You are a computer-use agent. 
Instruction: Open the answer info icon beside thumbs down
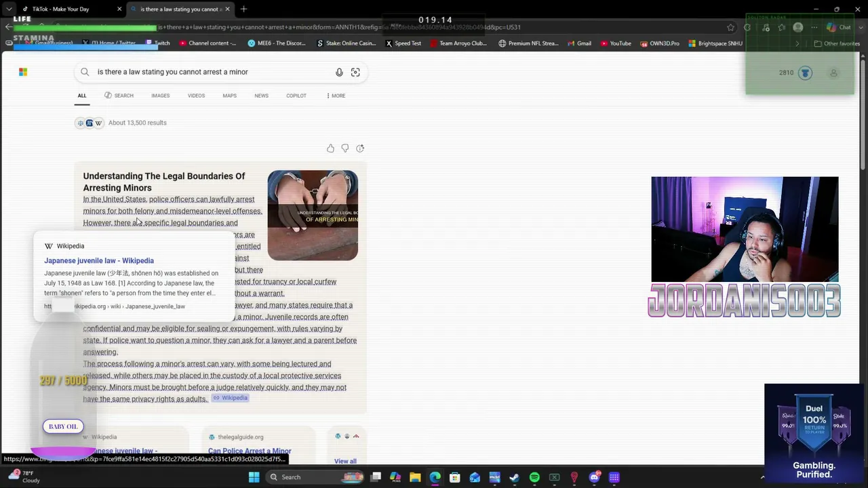click(x=360, y=148)
